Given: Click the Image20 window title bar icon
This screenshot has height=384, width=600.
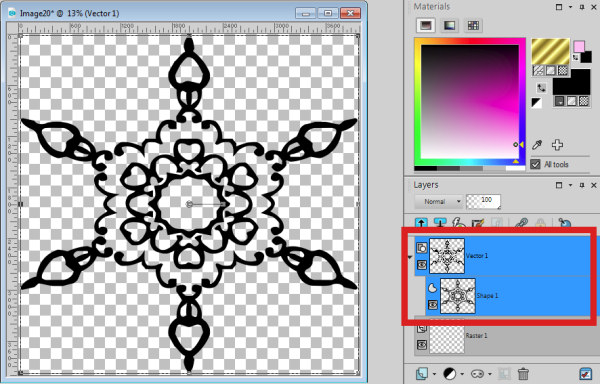Looking at the screenshot, I should (12, 13).
